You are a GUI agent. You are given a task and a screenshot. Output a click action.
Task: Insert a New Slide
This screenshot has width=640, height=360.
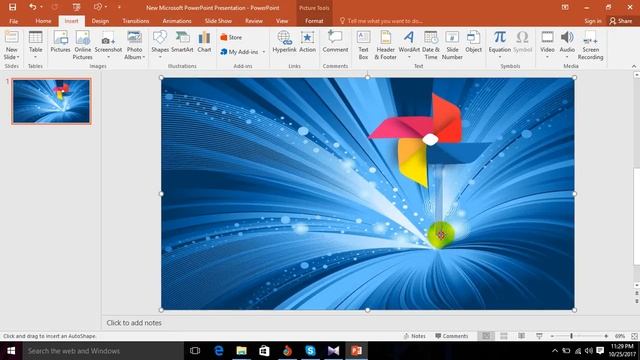[x=11, y=45]
